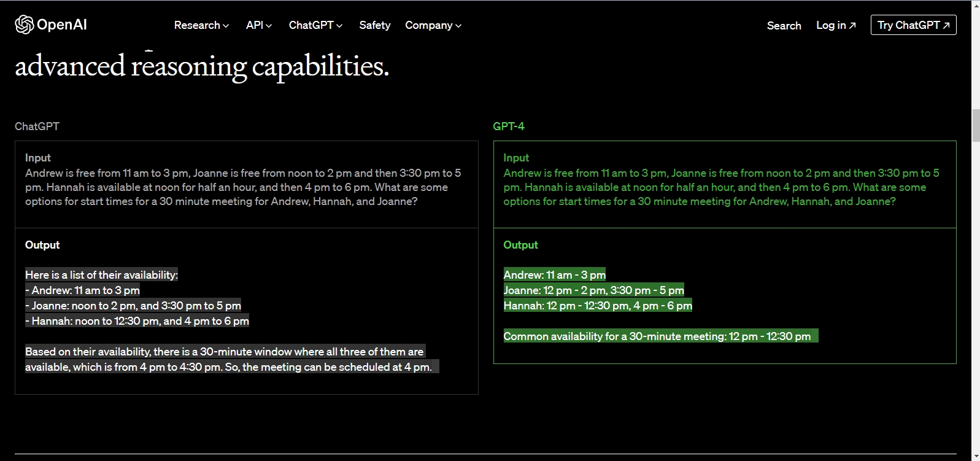Click the vertical scrollbar thumb
This screenshot has width=980, height=461.
[975, 126]
